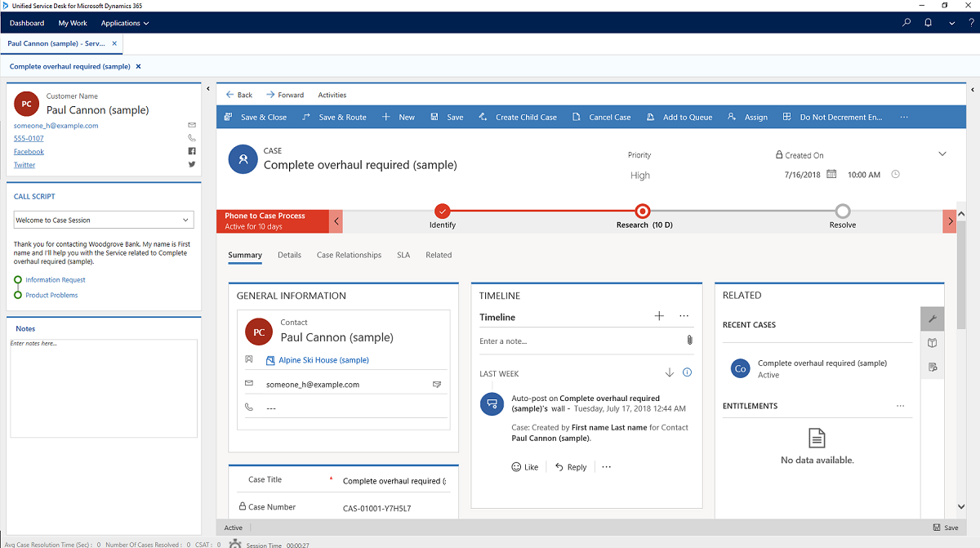Open the My Work menu

[72, 23]
